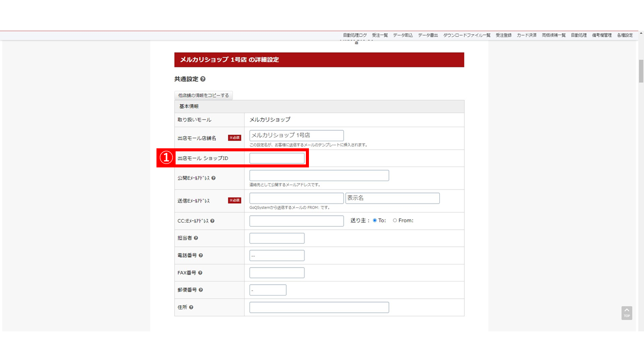This screenshot has height=362, width=644.
Task: Focus the 出店モール ショップID field
Action: pos(277,158)
